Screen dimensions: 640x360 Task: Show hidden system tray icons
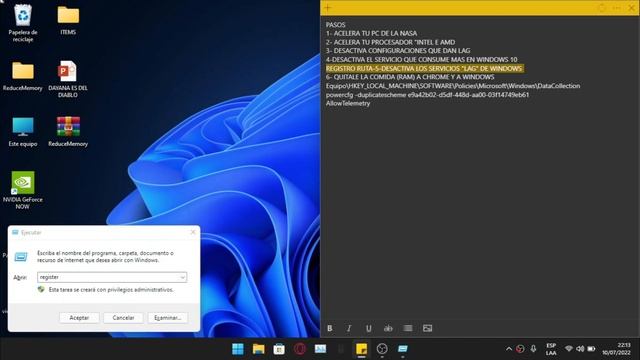[x=509, y=349]
